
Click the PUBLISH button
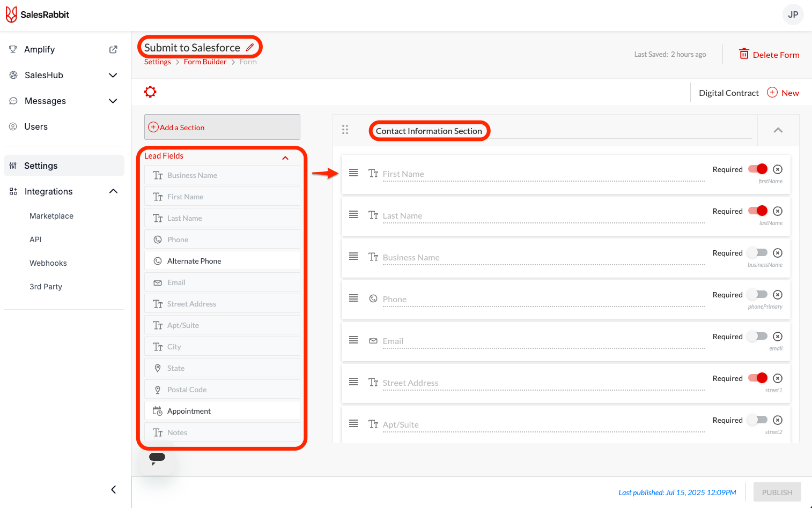(777, 492)
